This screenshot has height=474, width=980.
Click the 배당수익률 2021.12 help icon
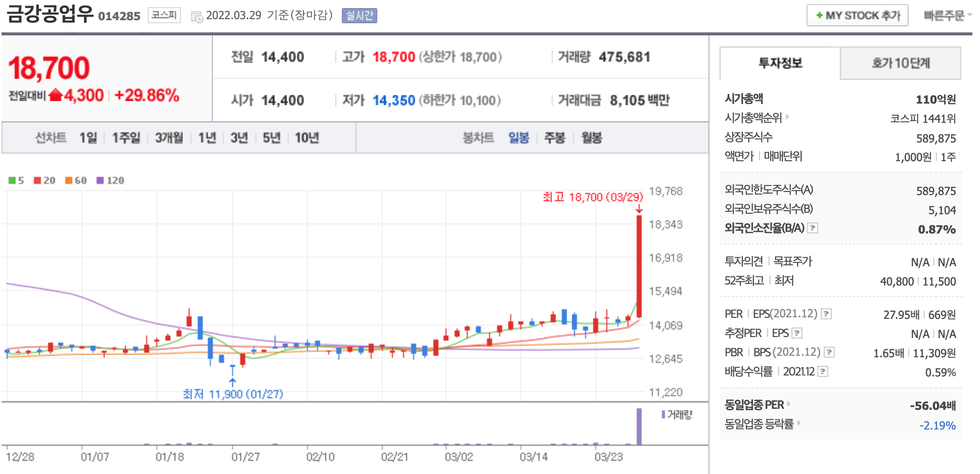823,372
